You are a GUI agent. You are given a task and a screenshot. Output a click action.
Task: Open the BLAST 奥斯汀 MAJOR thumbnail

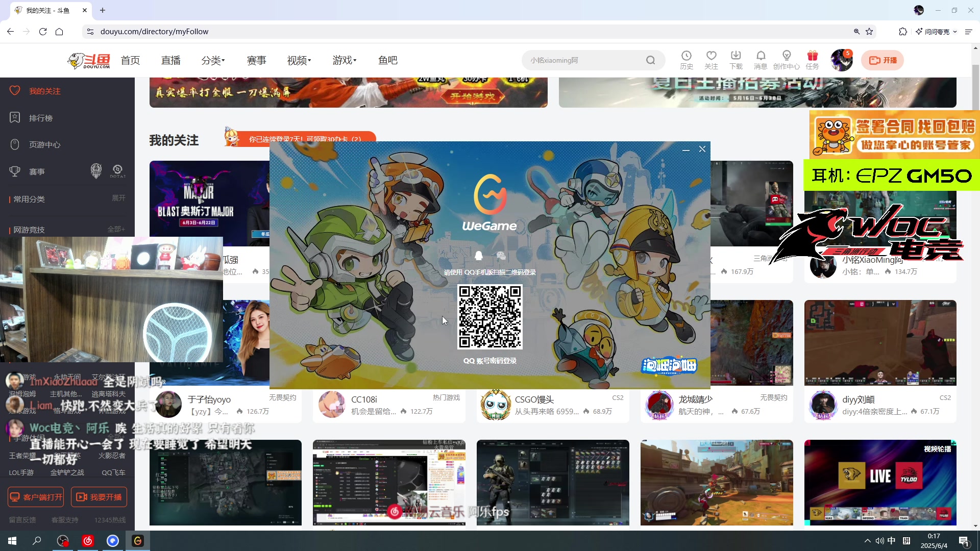pos(209,203)
